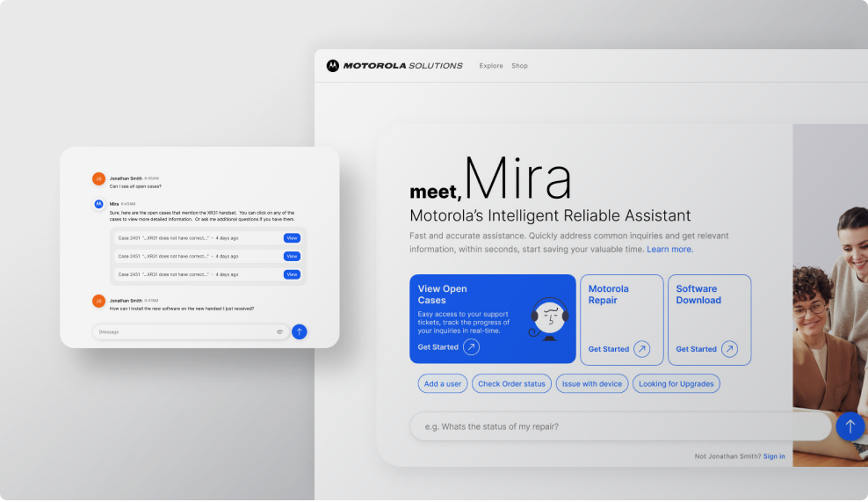The width and height of the screenshot is (868, 502).
Task: Click Get Started arrow icon on Software Download
Action: (x=729, y=349)
